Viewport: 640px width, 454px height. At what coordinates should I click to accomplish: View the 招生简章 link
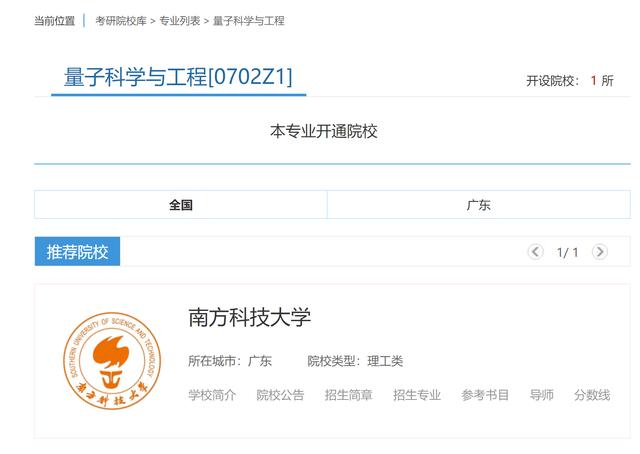(x=348, y=395)
